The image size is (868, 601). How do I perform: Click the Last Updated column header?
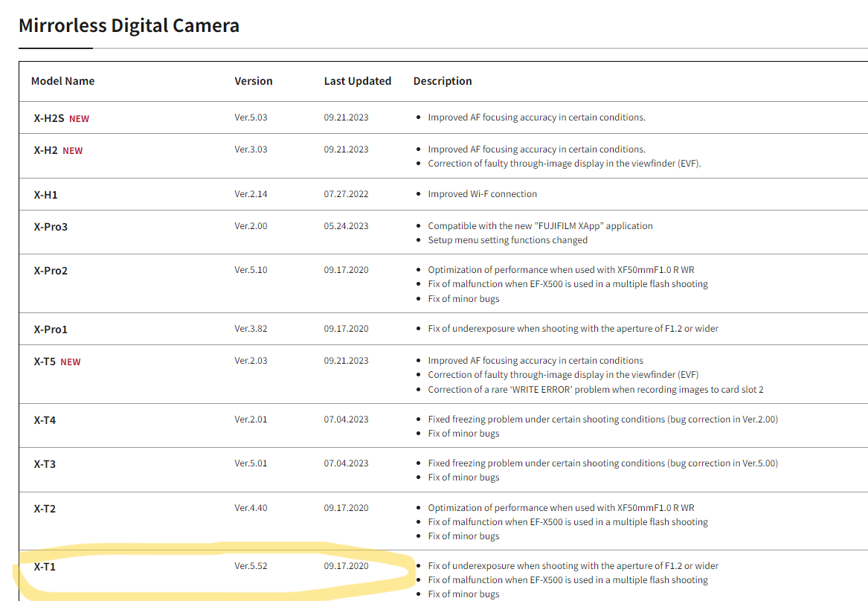click(x=357, y=81)
